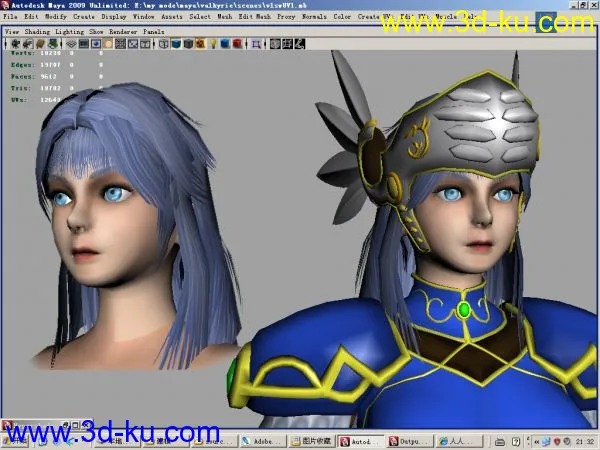Toggle the Safe Action overlay

click(x=132, y=44)
